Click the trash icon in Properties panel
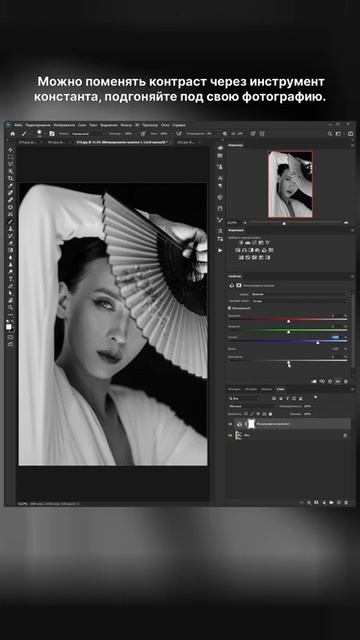This screenshot has height=640, width=360. click(346, 381)
